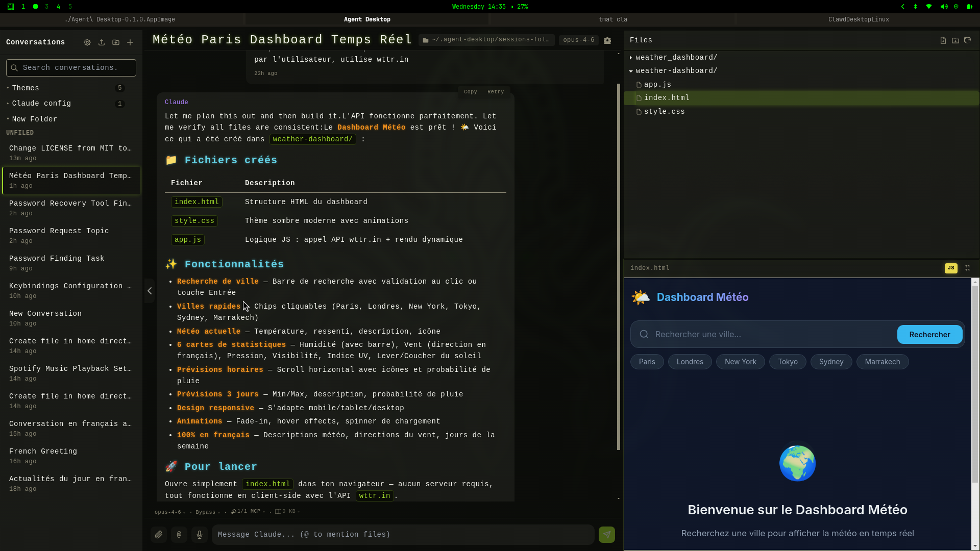Create new folder in Files panel
This screenshot has height=551, width=980.
pos(955,40)
